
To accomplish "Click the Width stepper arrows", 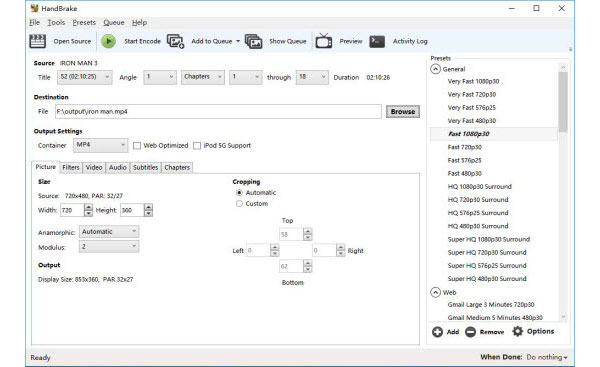I will pyautogui.click(x=88, y=210).
